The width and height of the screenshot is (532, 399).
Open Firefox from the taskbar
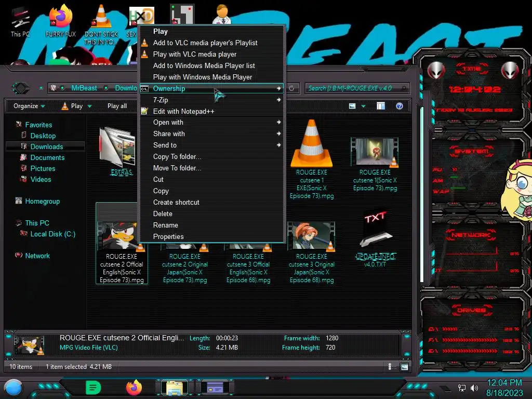coord(134,388)
